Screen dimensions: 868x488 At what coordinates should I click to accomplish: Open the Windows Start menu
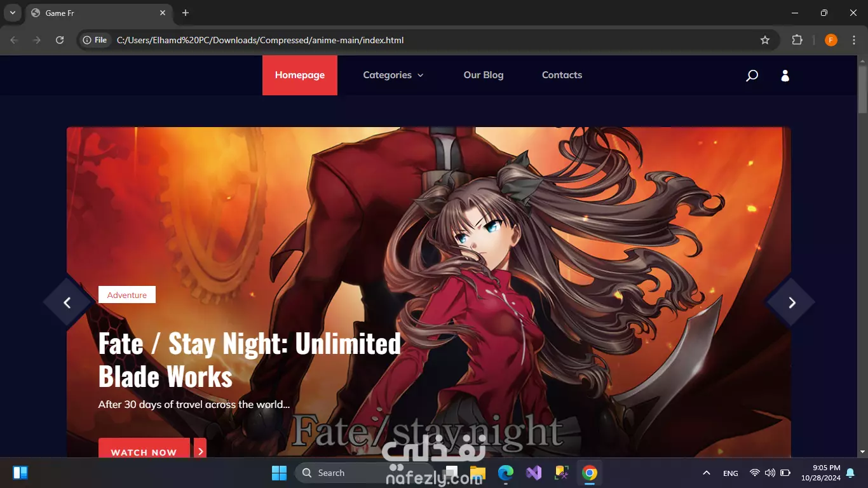(279, 473)
